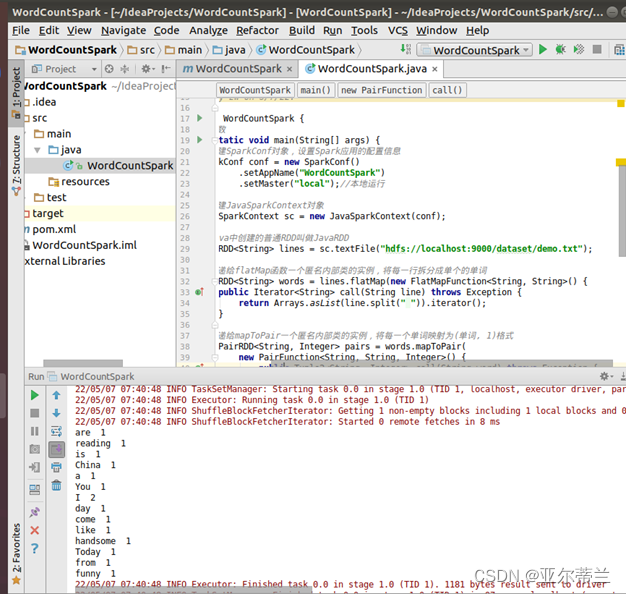Click run gutter arrow on line 19

(x=200, y=140)
